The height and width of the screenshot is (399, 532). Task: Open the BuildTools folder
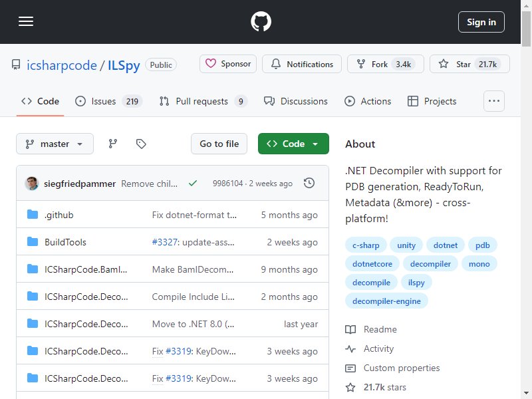[65, 242]
